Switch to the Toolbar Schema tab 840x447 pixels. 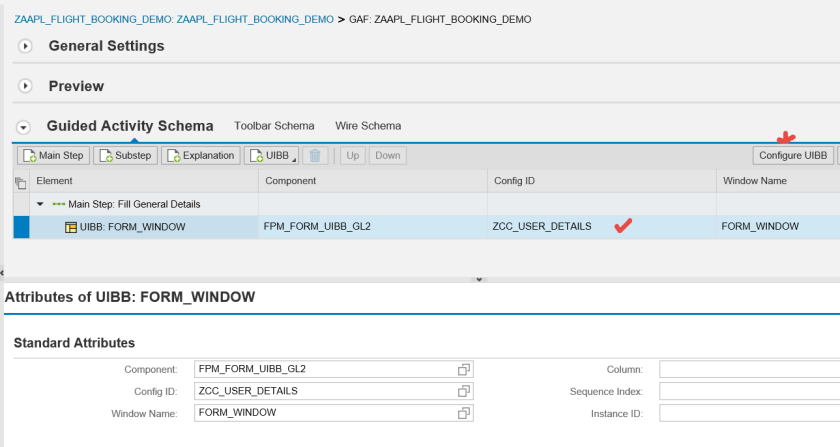point(274,126)
